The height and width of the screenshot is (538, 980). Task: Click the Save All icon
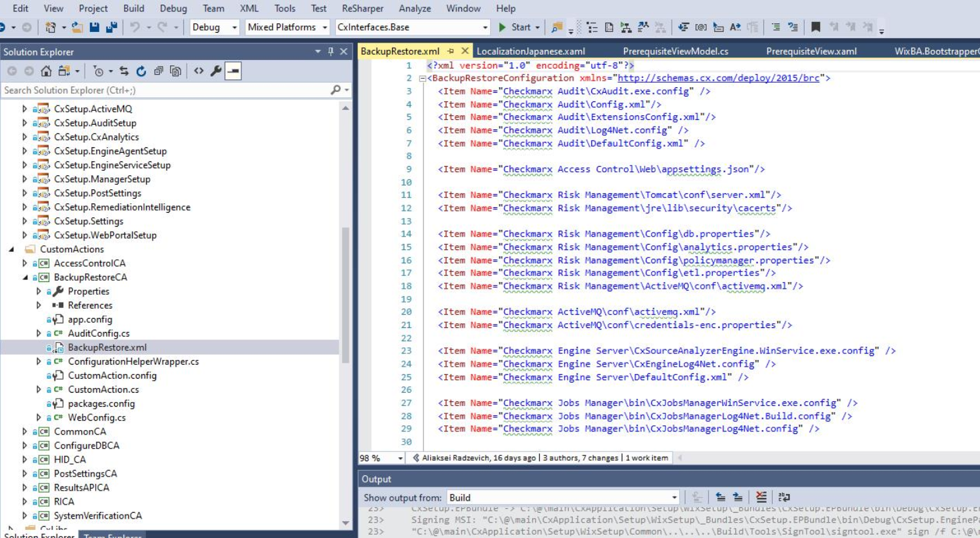point(111,27)
